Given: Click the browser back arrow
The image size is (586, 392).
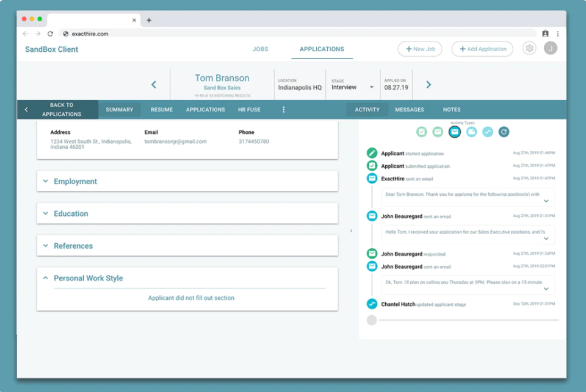Looking at the screenshot, I should point(26,34).
